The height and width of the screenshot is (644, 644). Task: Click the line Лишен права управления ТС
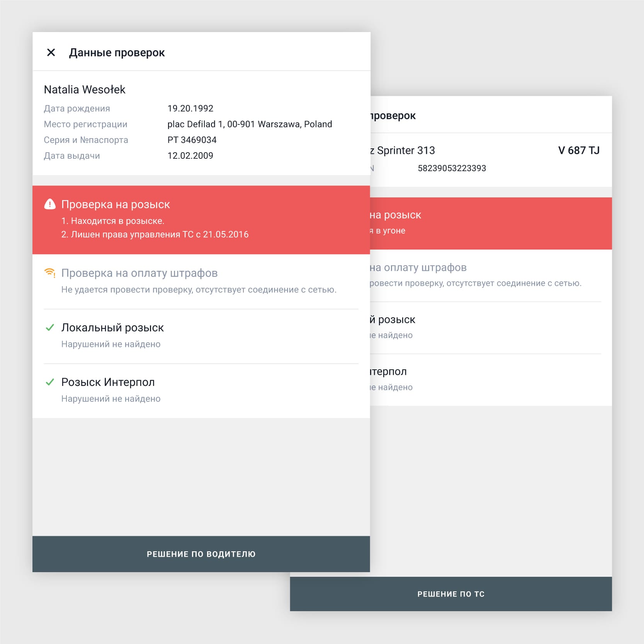coord(155,234)
